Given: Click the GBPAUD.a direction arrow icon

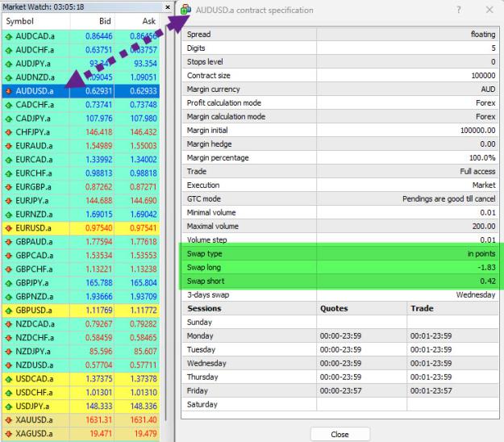Looking at the screenshot, I should [9, 242].
